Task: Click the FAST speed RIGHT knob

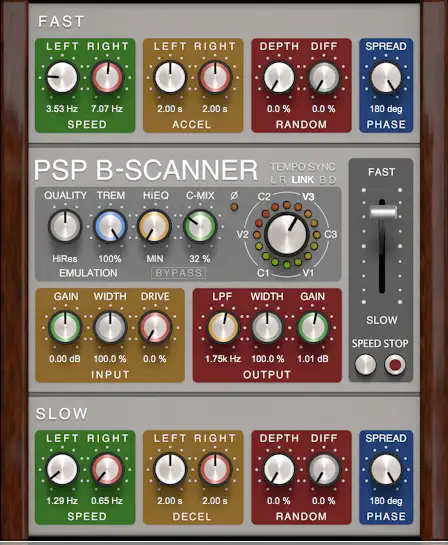Action: [107, 77]
